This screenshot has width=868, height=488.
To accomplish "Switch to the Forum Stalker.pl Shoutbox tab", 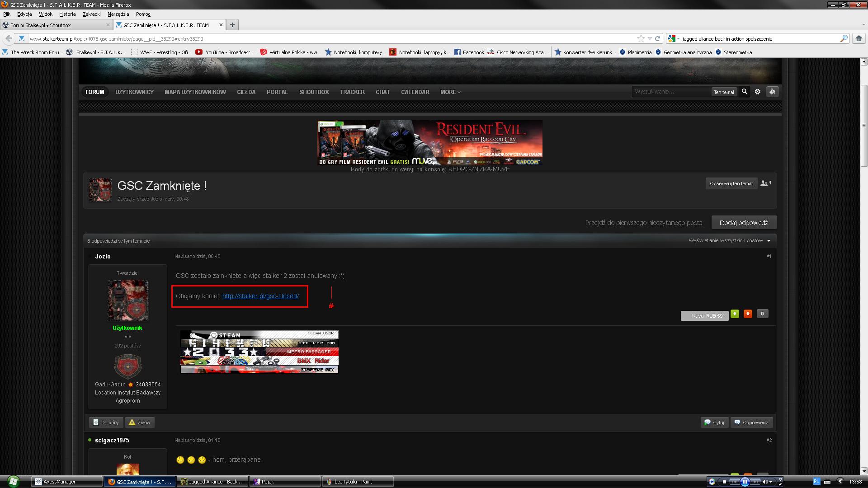I will (56, 25).
